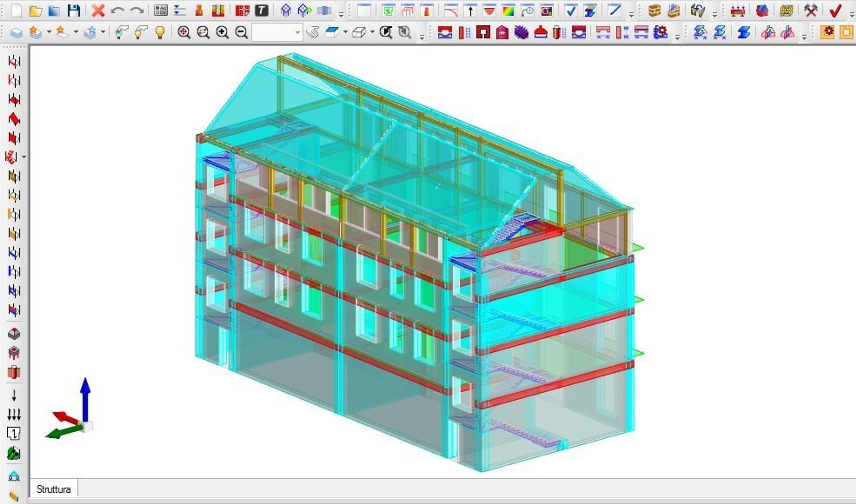Expand arrow next to blue solid view icon
The image size is (856, 504).
[x=346, y=32]
